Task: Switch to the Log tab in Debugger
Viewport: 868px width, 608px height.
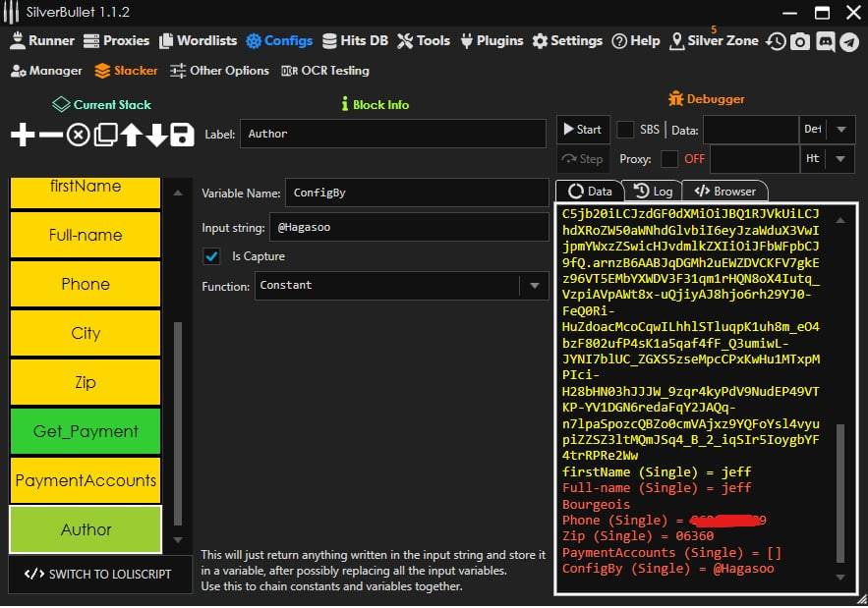Action: [x=654, y=192]
